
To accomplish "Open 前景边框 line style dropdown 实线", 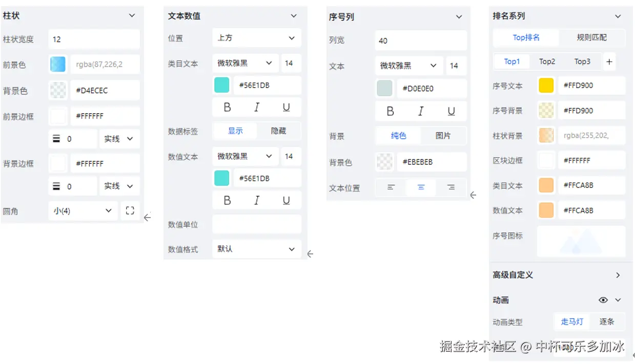I will coord(119,139).
